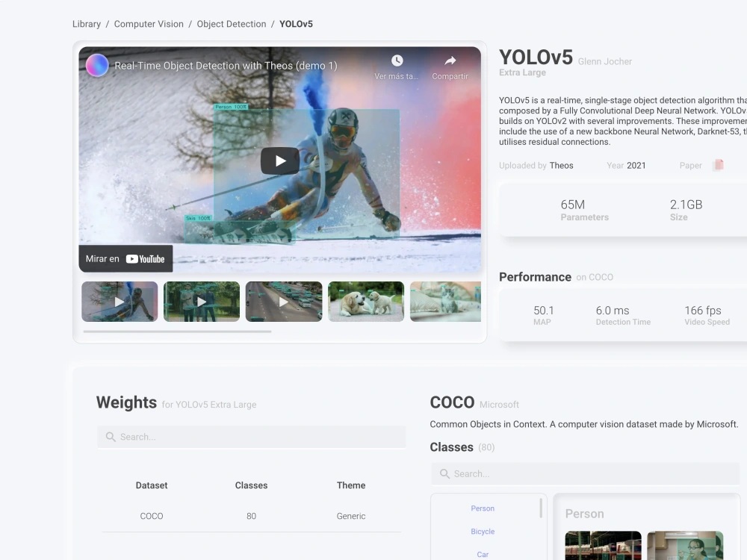Image resolution: width=747 pixels, height=560 pixels.
Task: Click the Classes search magnifier icon
Action: coord(444,474)
